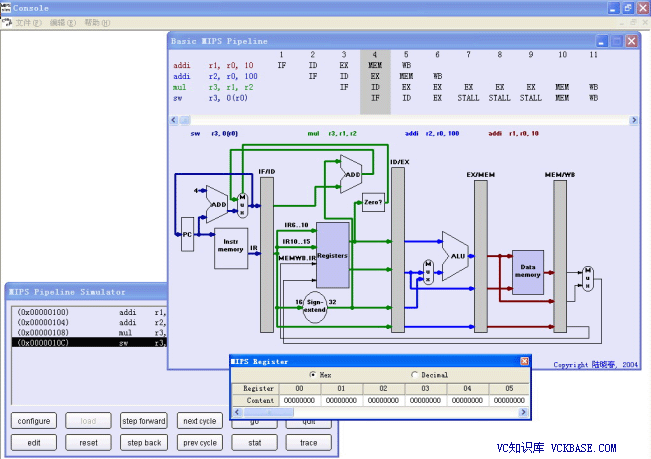Screen dimensions: 651x459
Task: Open the trace view
Action: pos(308,442)
